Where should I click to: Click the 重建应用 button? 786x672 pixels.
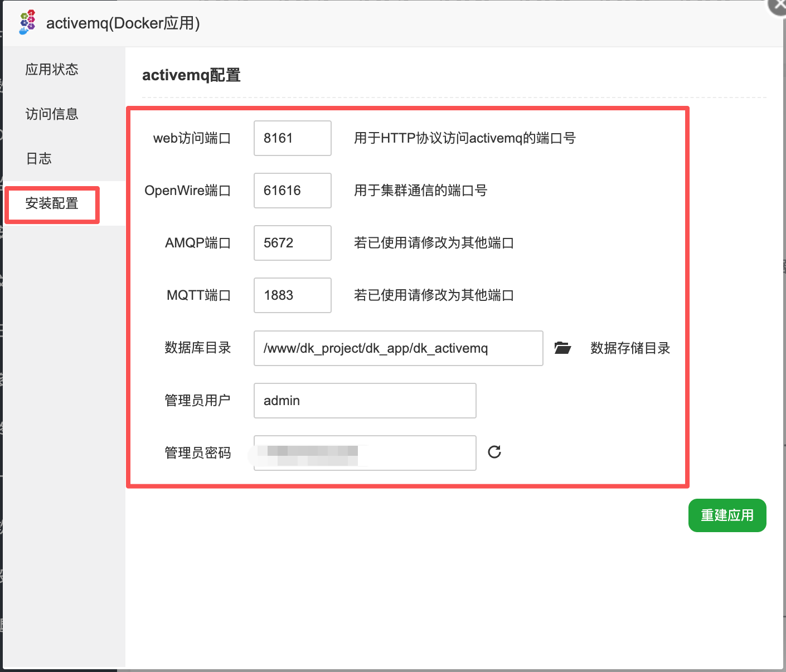[727, 515]
